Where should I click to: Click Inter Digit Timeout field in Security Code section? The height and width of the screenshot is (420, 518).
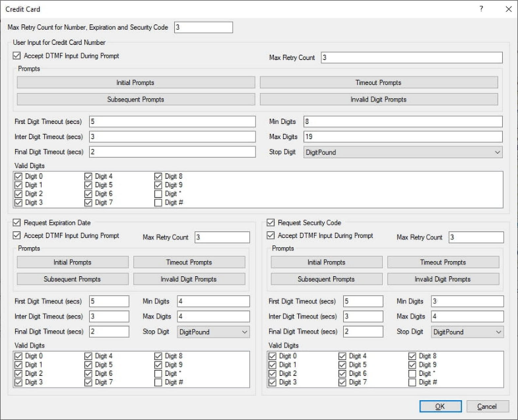[x=363, y=316]
